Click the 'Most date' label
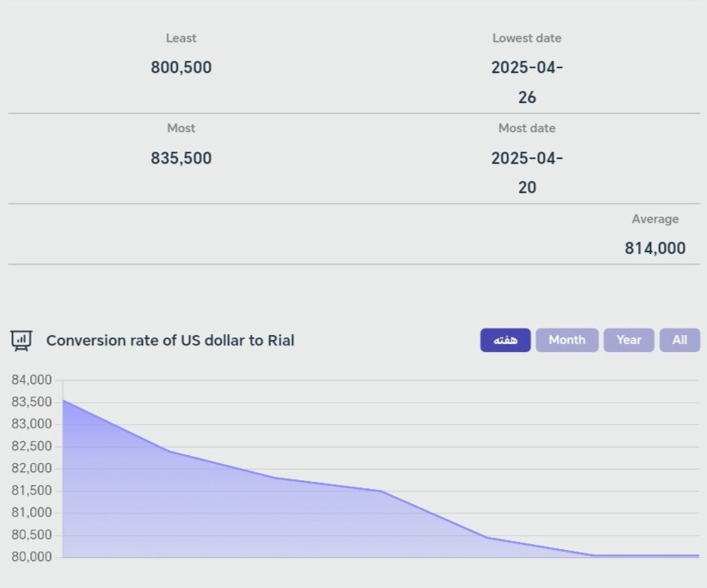The height and width of the screenshot is (588, 707). coord(527,128)
